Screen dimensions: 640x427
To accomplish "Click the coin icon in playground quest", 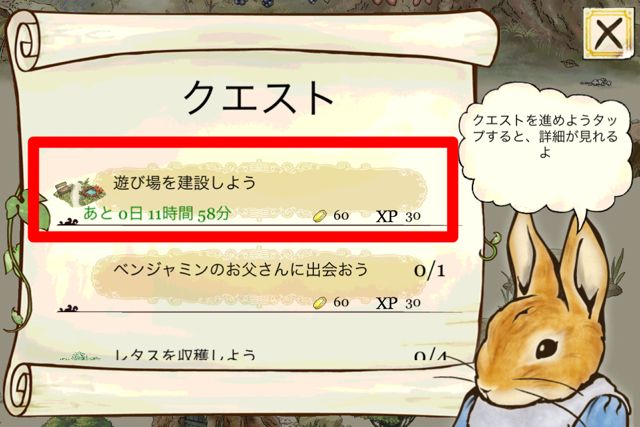I will [320, 216].
